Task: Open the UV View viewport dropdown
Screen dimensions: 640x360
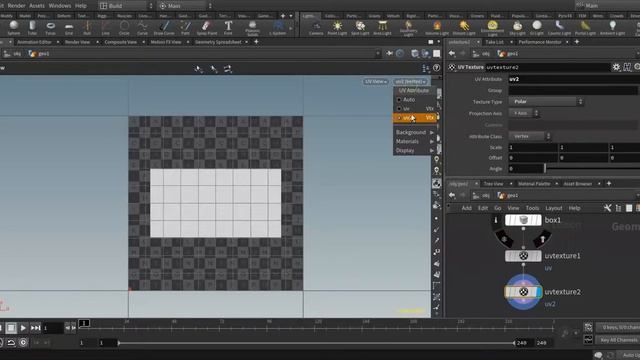Action: (x=376, y=82)
